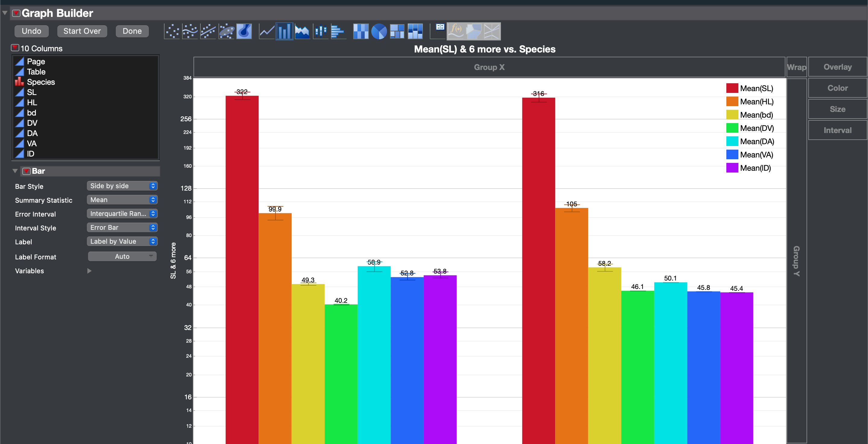868x444 pixels.
Task: Pick the Contour plot icon
Action: (x=244, y=31)
